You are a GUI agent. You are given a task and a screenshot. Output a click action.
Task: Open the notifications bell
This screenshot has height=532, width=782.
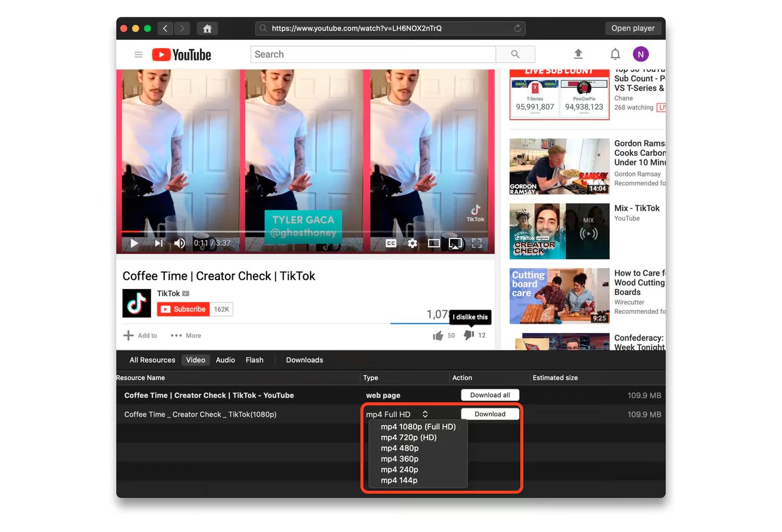[x=615, y=54]
